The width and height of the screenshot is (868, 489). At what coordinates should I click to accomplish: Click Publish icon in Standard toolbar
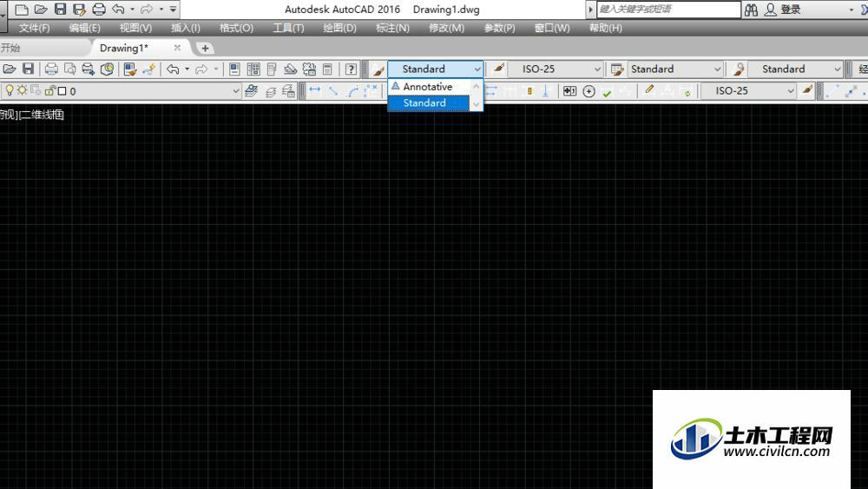[x=88, y=69]
